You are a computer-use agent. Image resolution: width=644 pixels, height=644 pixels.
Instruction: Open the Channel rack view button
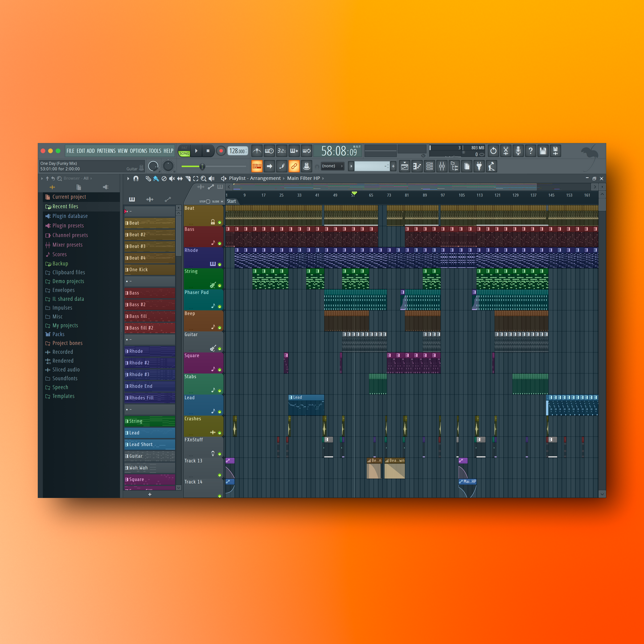click(430, 167)
